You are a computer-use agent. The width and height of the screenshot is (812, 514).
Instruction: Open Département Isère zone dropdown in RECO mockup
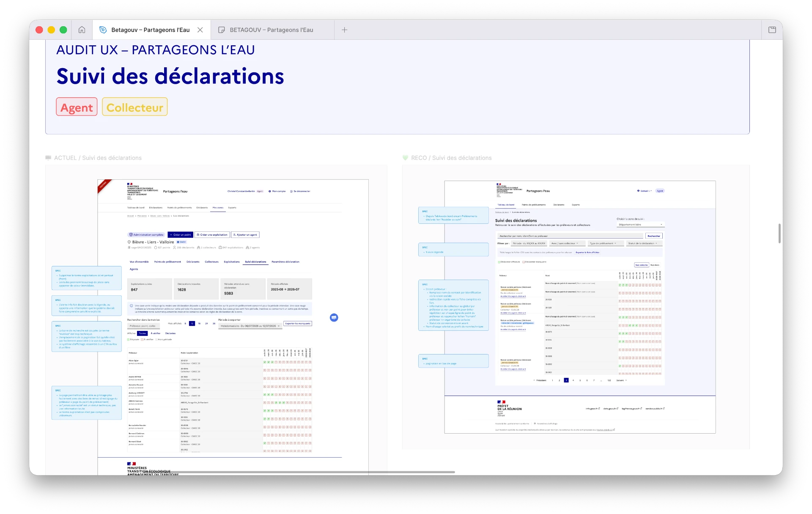click(x=641, y=225)
